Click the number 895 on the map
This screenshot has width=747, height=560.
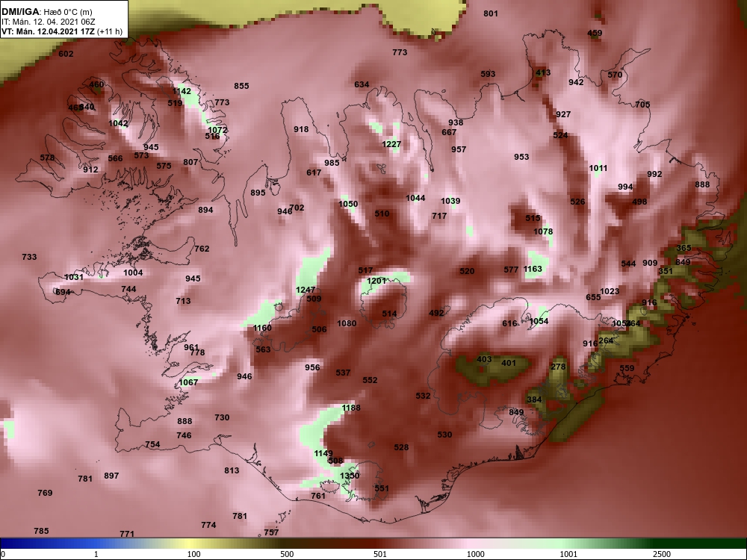point(258,193)
